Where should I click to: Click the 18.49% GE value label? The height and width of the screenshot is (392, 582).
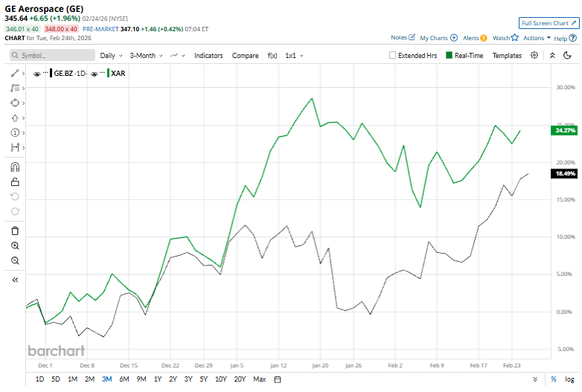pos(564,173)
